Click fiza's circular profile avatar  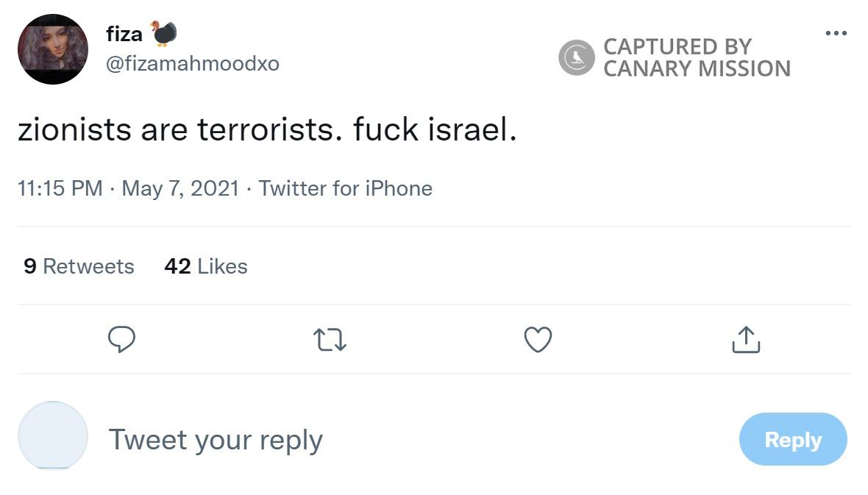(52, 49)
